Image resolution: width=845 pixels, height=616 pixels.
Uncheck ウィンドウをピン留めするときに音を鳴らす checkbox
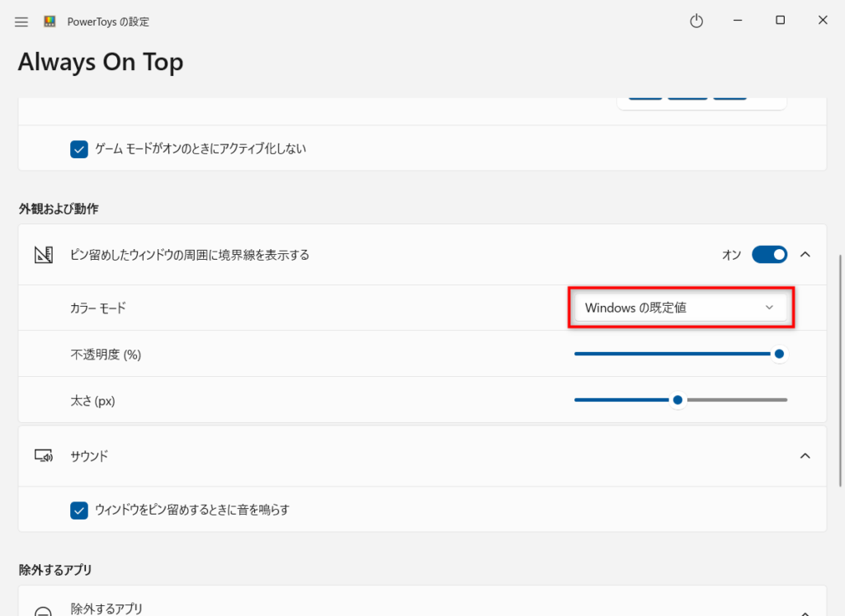click(79, 510)
